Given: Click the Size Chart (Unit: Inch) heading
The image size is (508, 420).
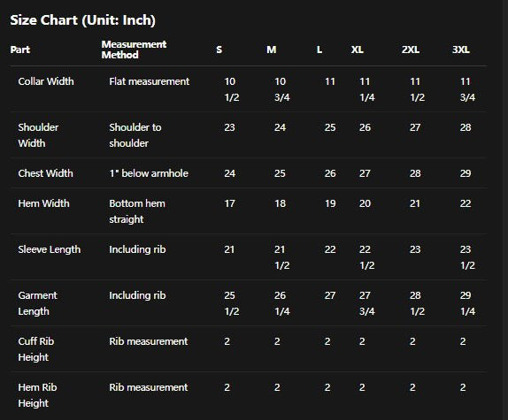Looking at the screenshot, I should pyautogui.click(x=82, y=20).
